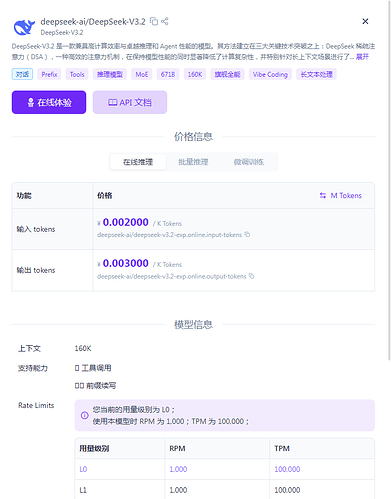Expand the full model description with 展开
This screenshot has width=391, height=499.
click(x=362, y=57)
